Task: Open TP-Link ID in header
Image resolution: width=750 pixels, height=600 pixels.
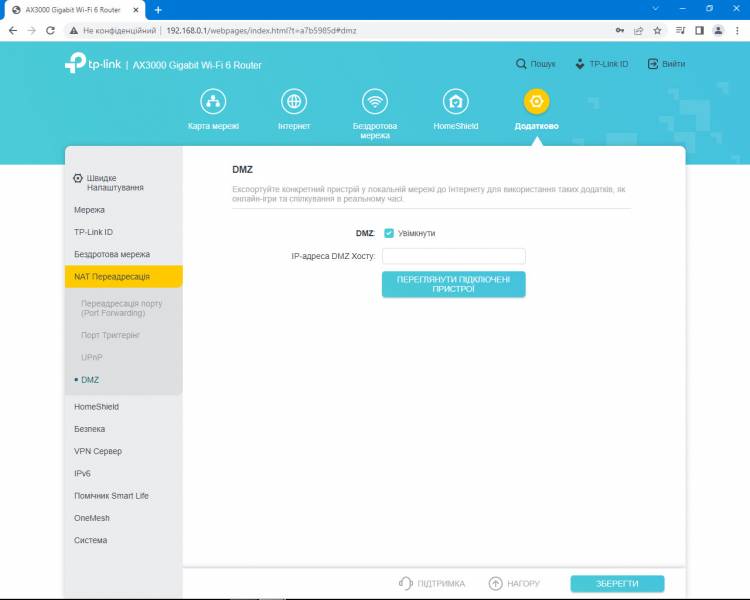Action: pos(602,64)
